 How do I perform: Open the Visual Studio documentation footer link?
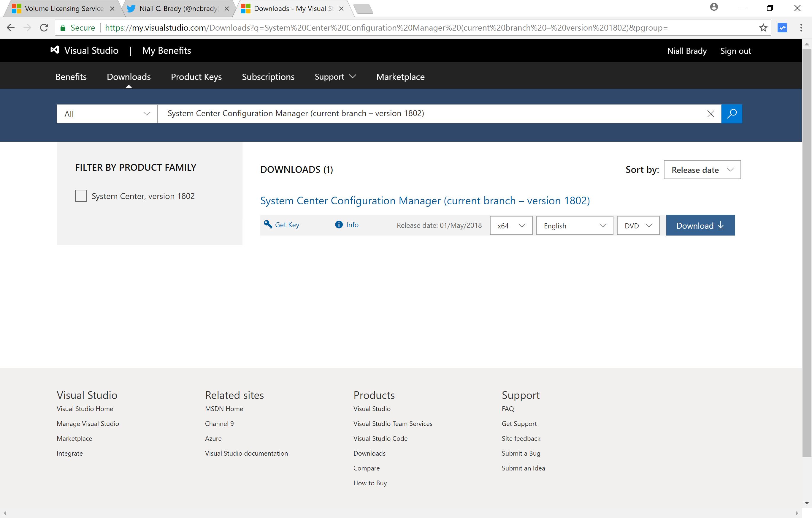tap(246, 453)
